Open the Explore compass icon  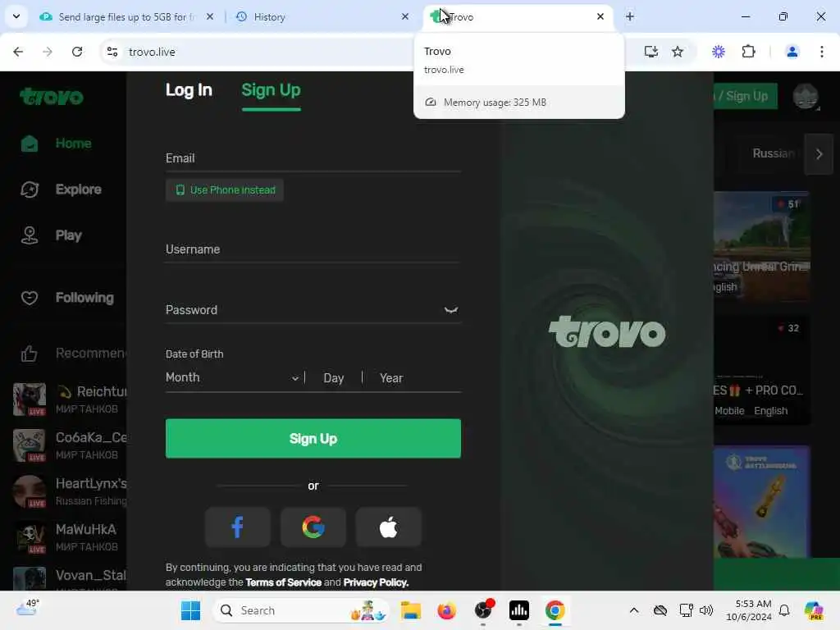[x=30, y=189]
